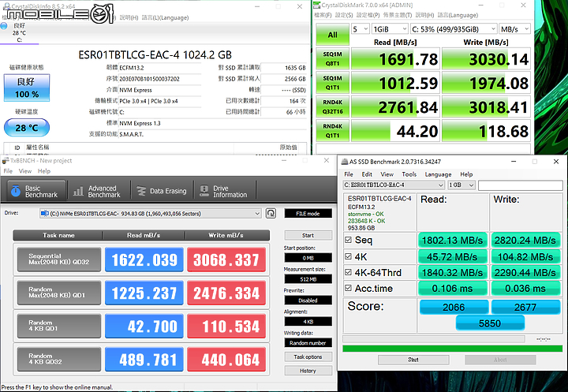This screenshot has height=392, width=568.
Task: Open the 4 KB alignment selector
Action: point(308,321)
